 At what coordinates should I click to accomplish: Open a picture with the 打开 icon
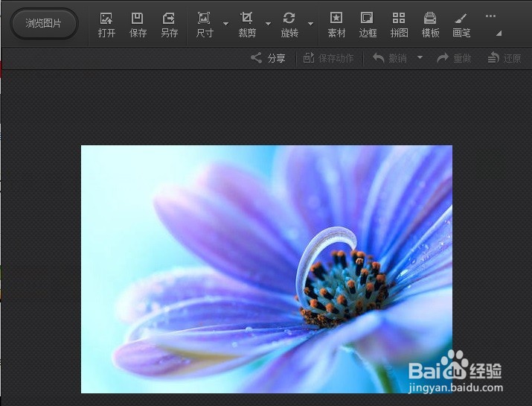(x=106, y=25)
